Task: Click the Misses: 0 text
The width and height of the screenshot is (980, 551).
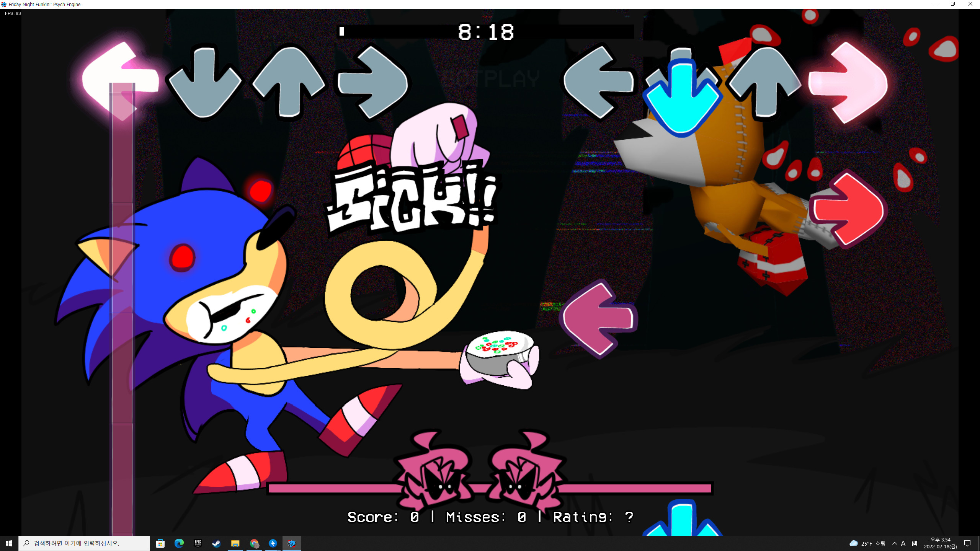Action: 486,517
